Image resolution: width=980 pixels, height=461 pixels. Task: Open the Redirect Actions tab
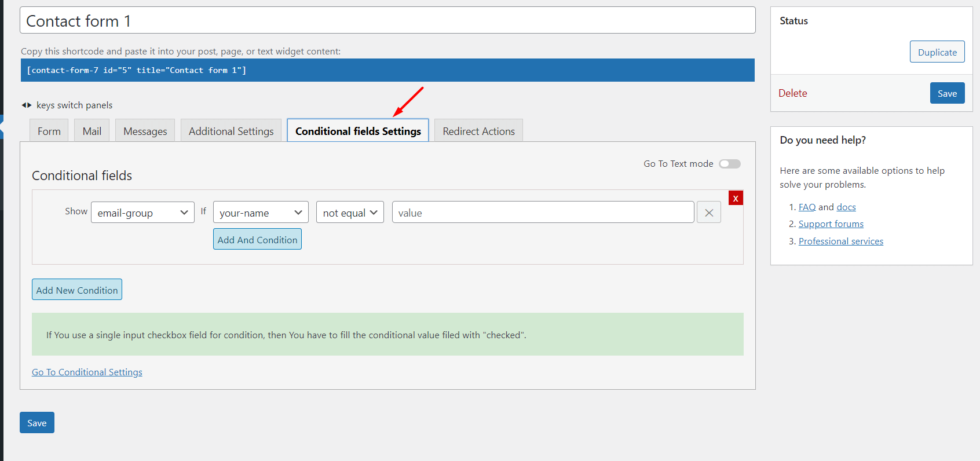pyautogui.click(x=478, y=131)
